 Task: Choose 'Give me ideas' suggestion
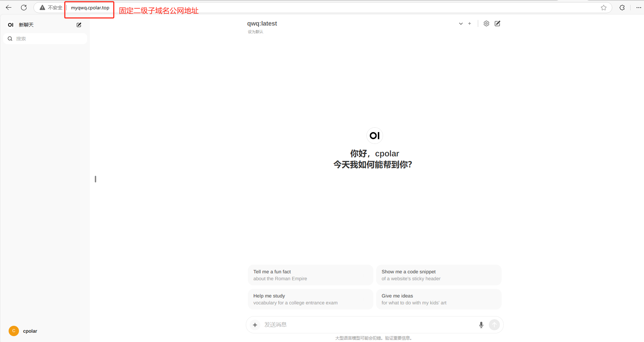pyautogui.click(x=439, y=299)
